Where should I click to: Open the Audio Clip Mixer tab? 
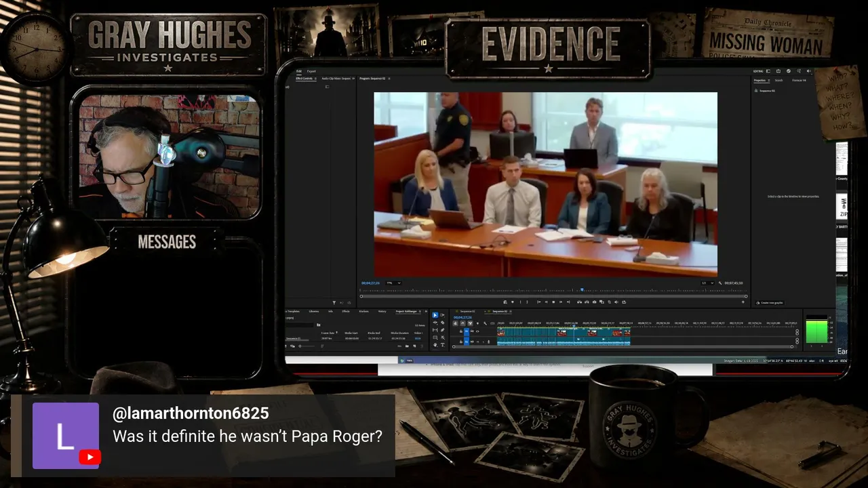coord(336,79)
